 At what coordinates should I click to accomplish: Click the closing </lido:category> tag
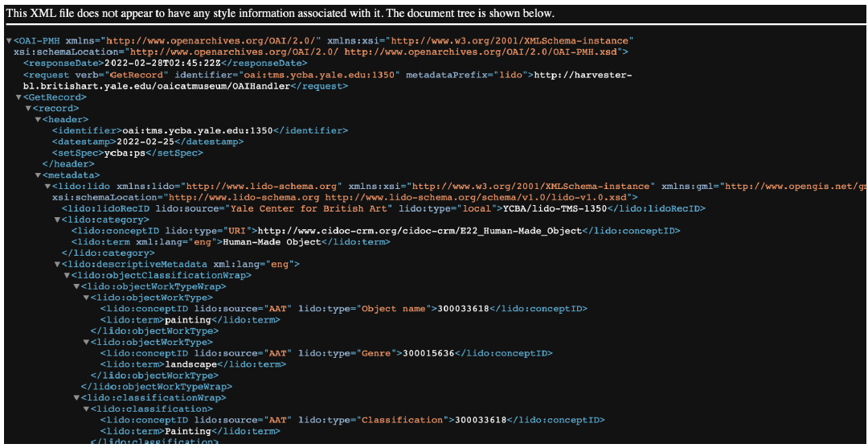pos(108,253)
